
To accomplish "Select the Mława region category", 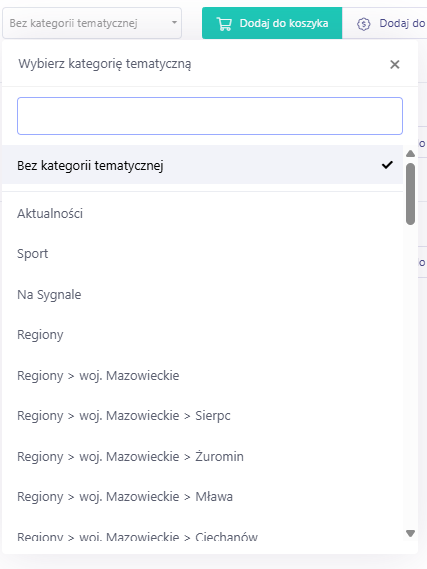I will (x=202, y=496).
